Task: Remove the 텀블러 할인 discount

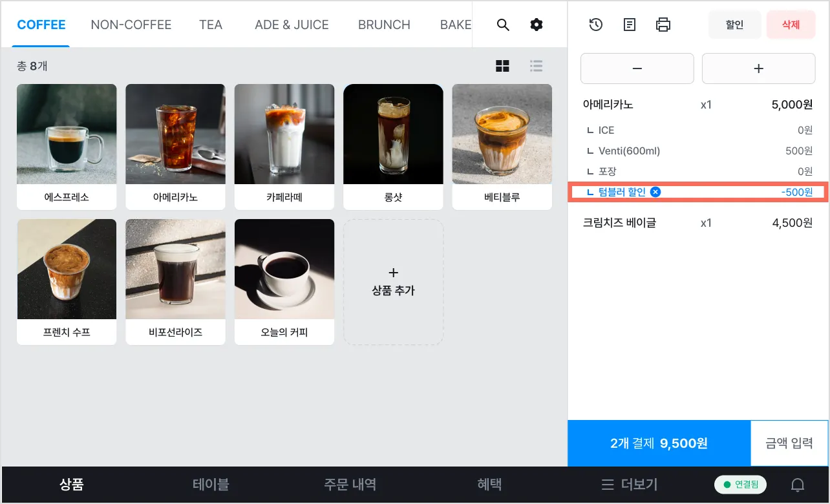Action: click(x=655, y=192)
